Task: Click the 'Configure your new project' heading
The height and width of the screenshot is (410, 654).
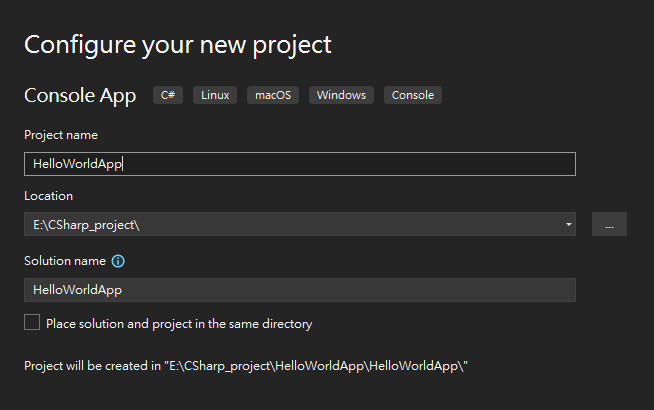Action: [x=178, y=44]
